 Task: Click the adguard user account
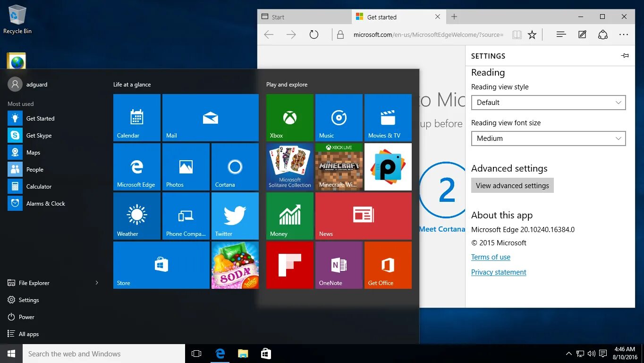[28, 85]
